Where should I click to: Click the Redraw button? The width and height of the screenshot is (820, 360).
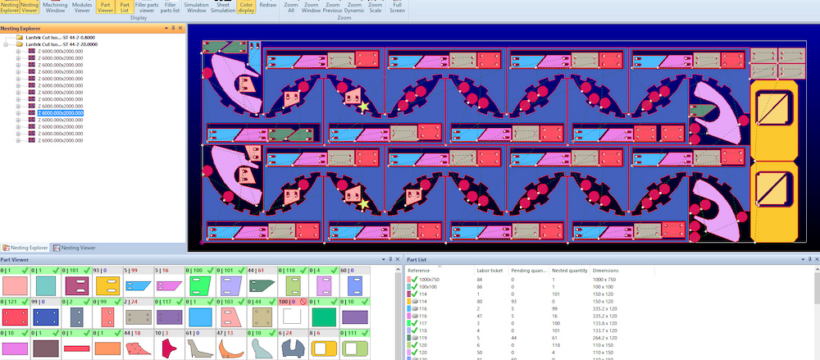tap(268, 5)
